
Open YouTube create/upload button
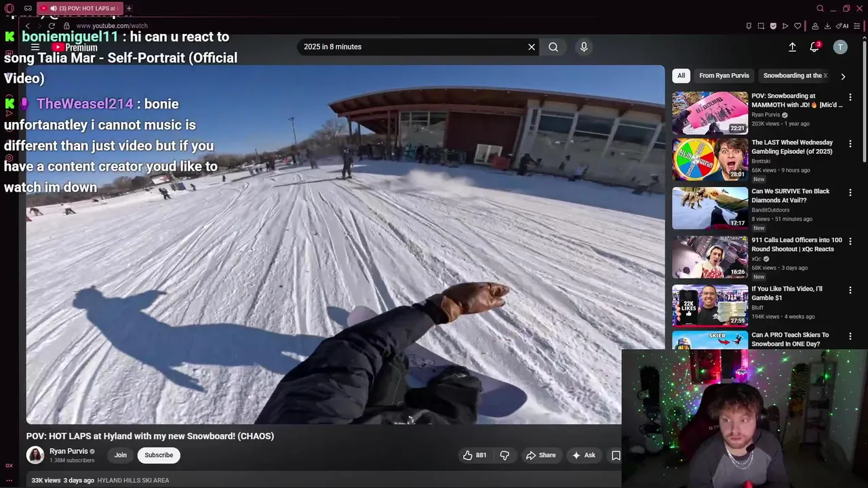click(x=792, y=47)
